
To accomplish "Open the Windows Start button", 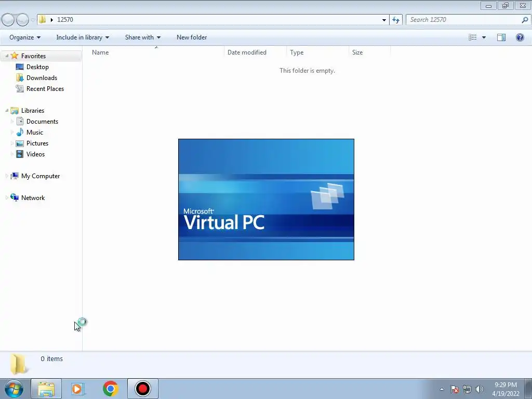I will point(14,389).
